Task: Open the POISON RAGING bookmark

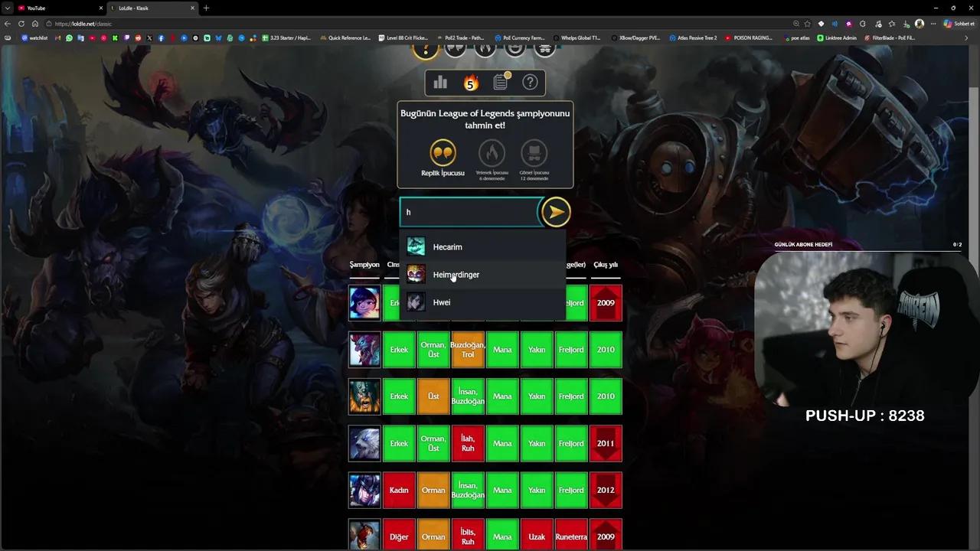Action: click(749, 37)
